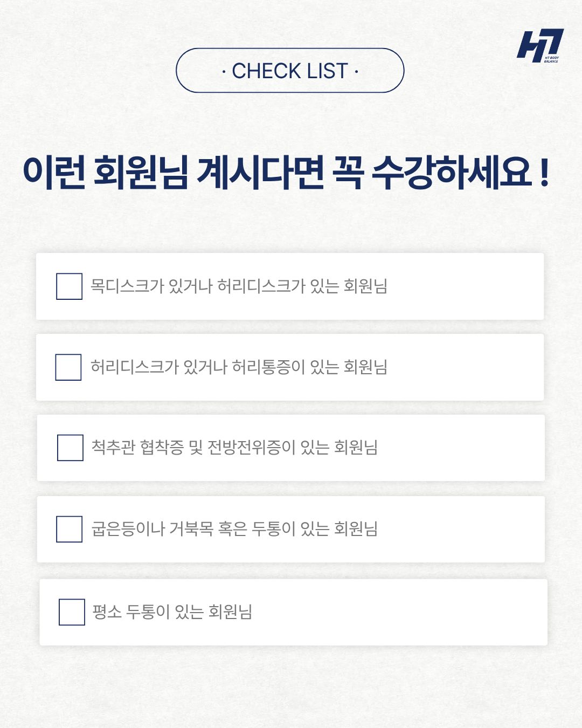Select the 굽은등이나 거북목 혹은 두통이 text
This screenshot has height=728, width=582.
click(x=234, y=529)
